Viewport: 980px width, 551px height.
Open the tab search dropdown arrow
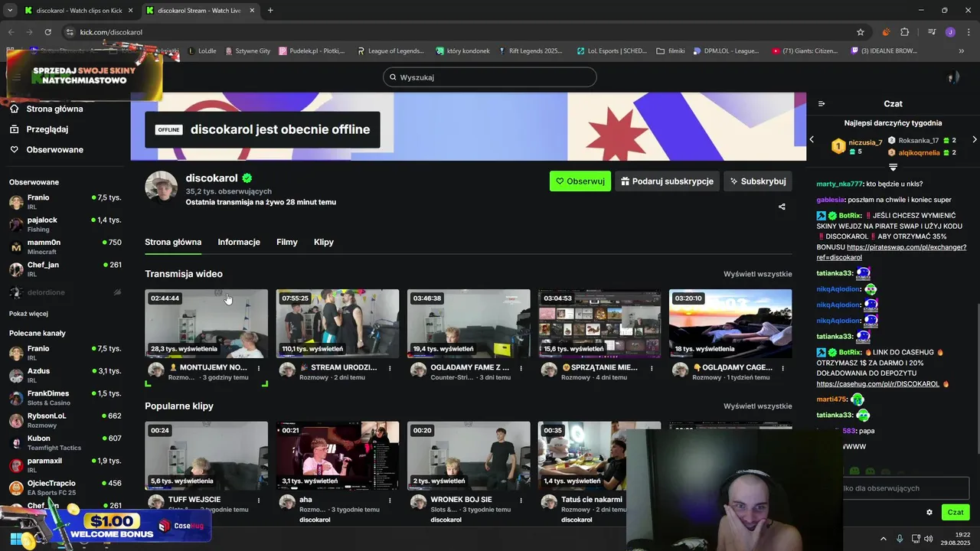click(10, 11)
